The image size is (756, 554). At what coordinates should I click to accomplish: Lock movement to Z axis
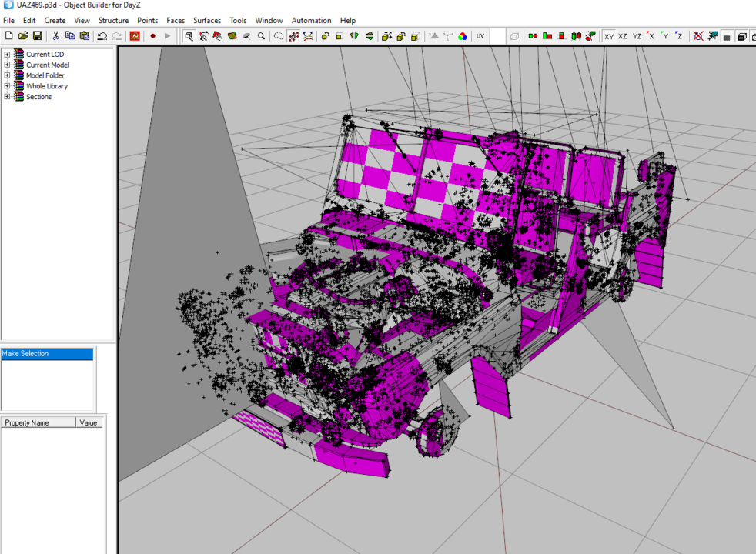coord(679,36)
